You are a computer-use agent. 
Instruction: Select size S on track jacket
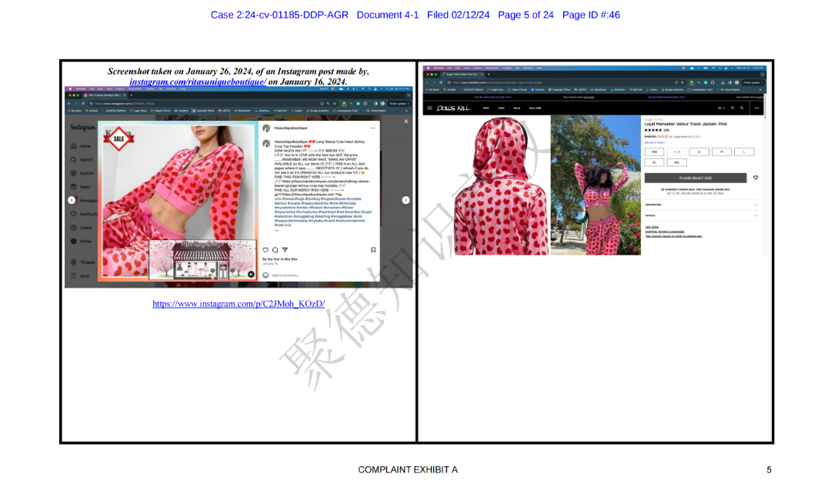(x=699, y=152)
